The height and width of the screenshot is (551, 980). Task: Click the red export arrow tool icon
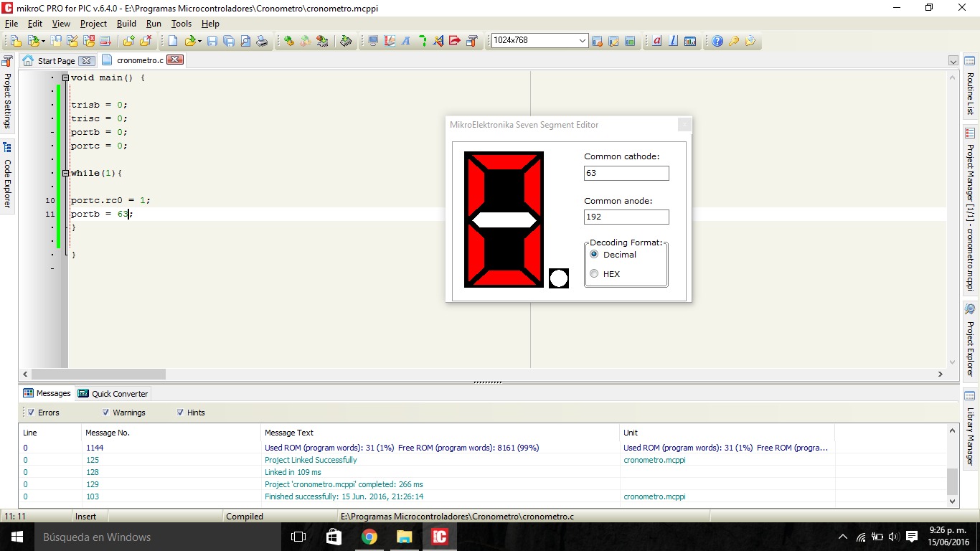[455, 41]
